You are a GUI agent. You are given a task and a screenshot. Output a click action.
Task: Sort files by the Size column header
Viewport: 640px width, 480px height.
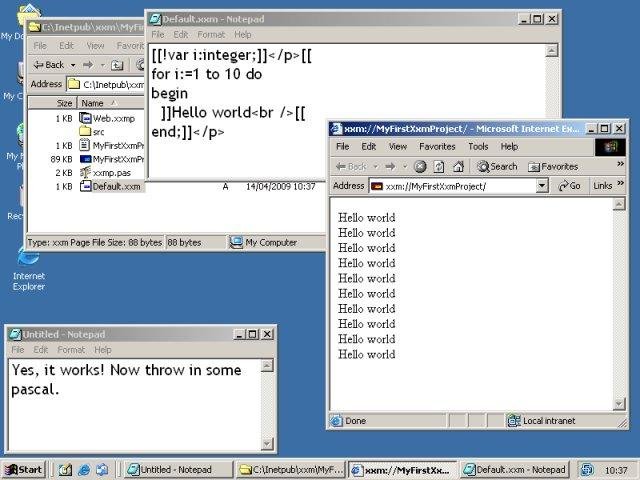pyautogui.click(x=52, y=103)
